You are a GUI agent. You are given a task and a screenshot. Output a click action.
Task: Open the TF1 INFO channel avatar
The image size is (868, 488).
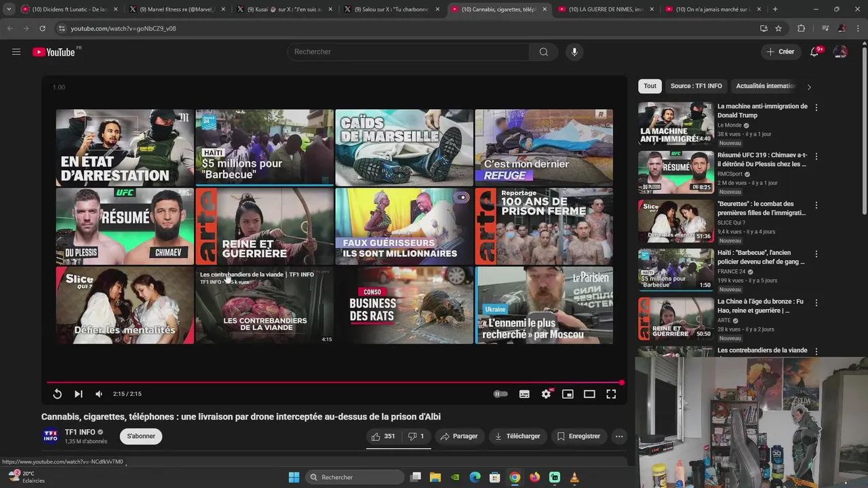(x=51, y=436)
